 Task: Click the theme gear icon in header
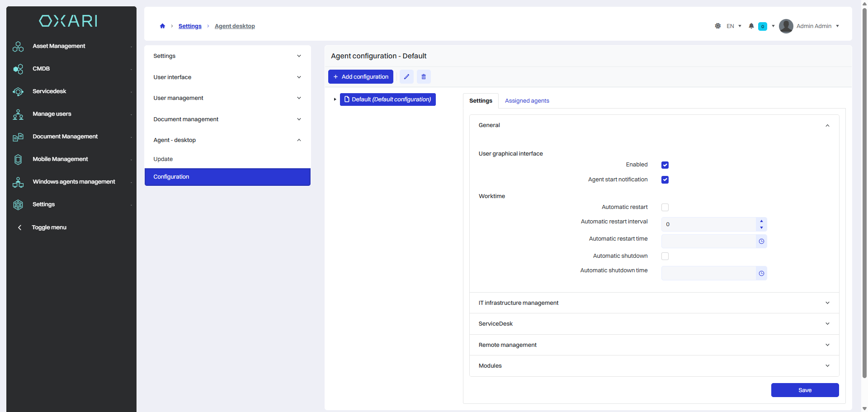(717, 26)
